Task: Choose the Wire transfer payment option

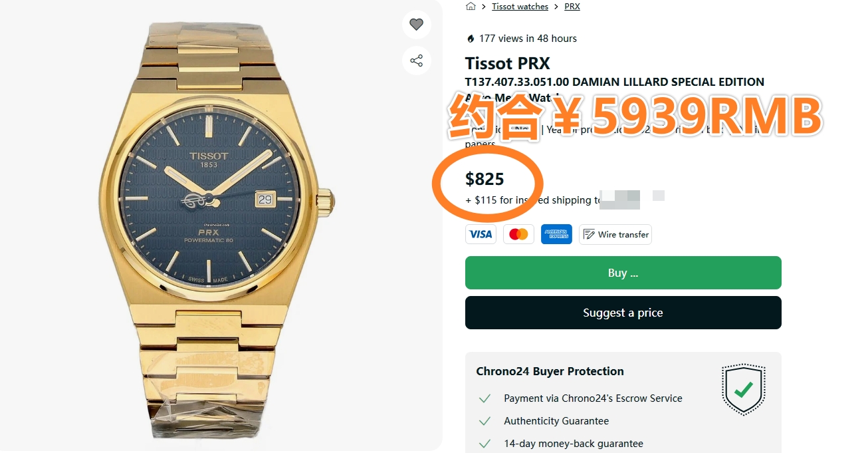Action: (615, 234)
